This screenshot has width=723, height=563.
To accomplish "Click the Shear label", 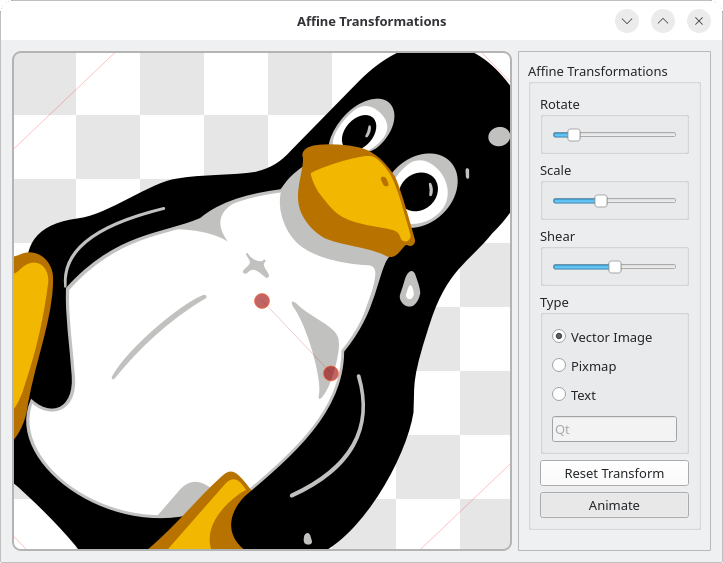I will [557, 237].
